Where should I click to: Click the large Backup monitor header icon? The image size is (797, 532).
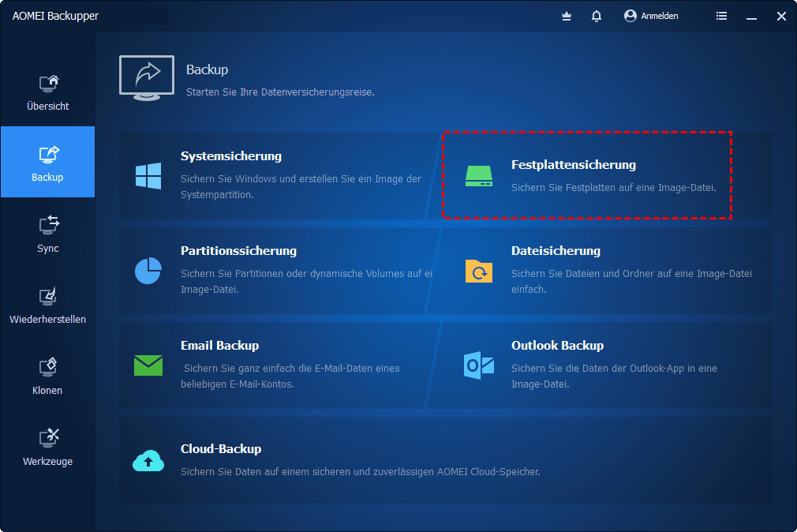[147, 78]
